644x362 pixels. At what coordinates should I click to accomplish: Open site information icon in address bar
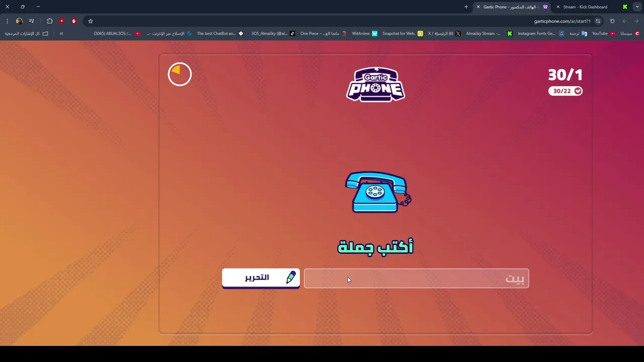598,21
